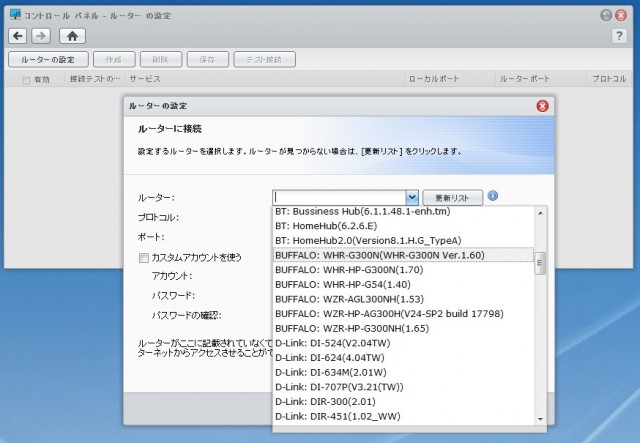Sort by the サービス column header
Image resolution: width=640 pixels, height=443 pixels.
point(264,79)
